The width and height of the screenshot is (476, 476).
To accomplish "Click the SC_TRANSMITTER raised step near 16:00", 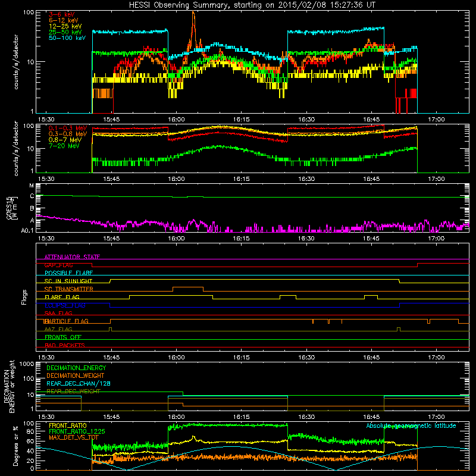I will coord(188,287).
